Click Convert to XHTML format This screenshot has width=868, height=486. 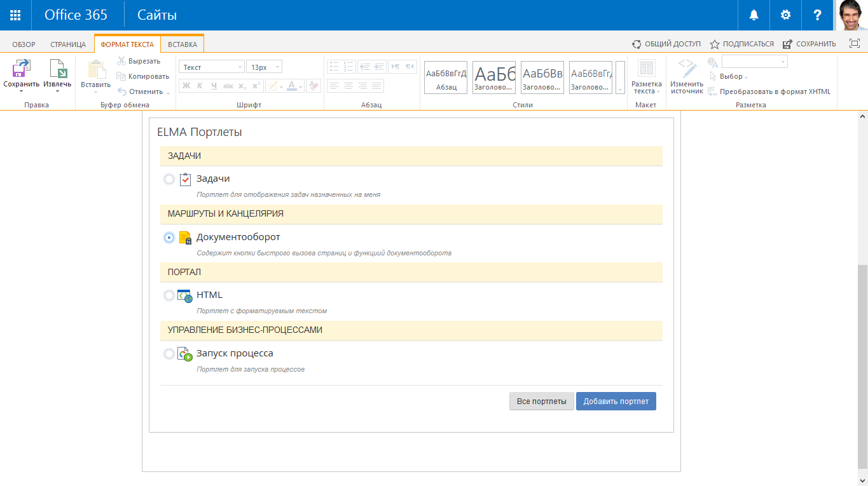769,91
